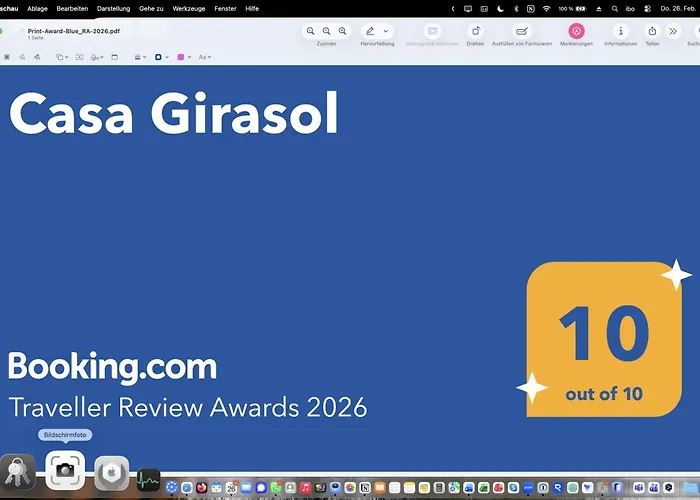Expand the toolbar overflow double chevron
This screenshot has height=500, width=700.
673,31
